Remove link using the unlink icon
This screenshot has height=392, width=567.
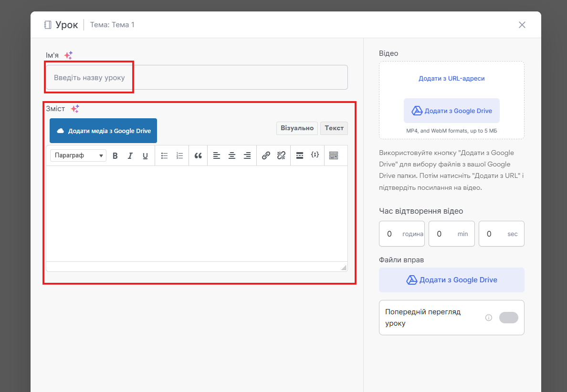coord(281,155)
